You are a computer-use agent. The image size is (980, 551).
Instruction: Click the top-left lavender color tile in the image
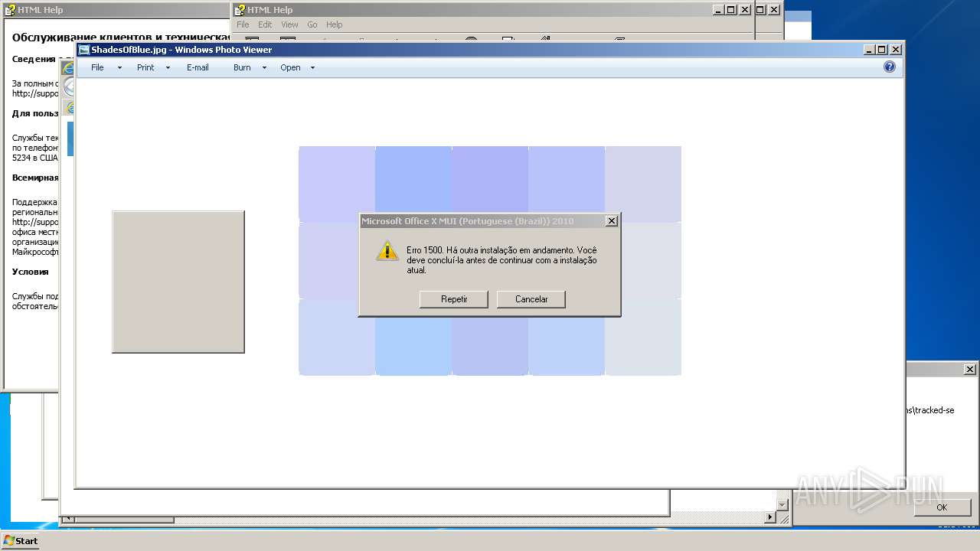337,184
